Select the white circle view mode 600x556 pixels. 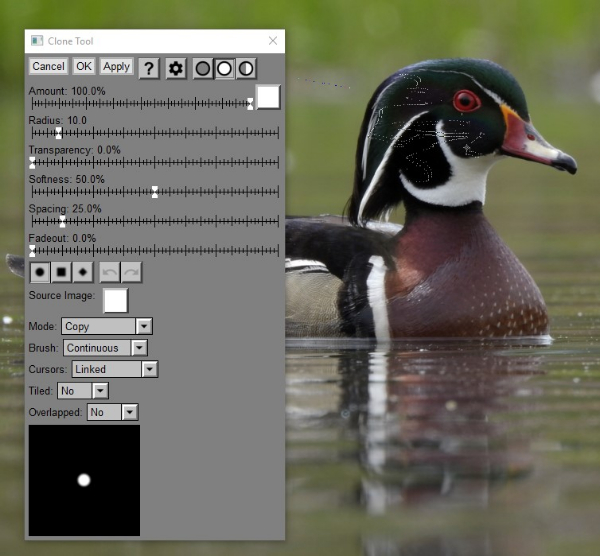(x=224, y=68)
